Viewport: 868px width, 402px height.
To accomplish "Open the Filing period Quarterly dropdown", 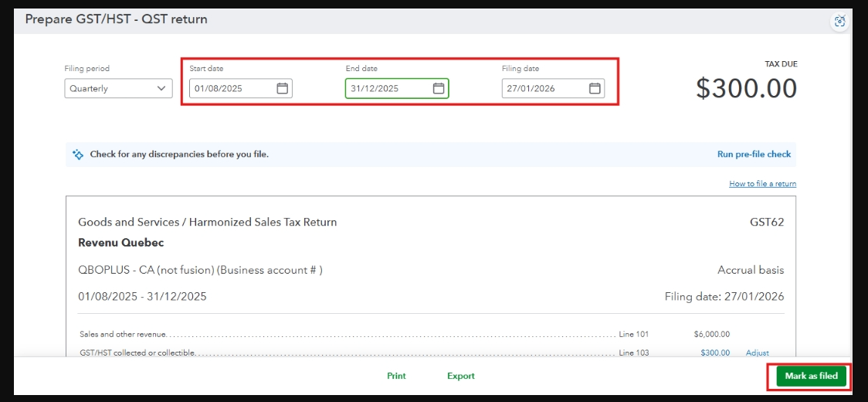I will pos(118,88).
